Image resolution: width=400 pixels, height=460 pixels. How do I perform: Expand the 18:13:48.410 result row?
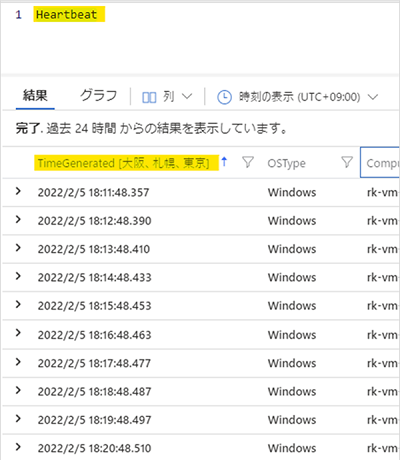(x=18, y=248)
